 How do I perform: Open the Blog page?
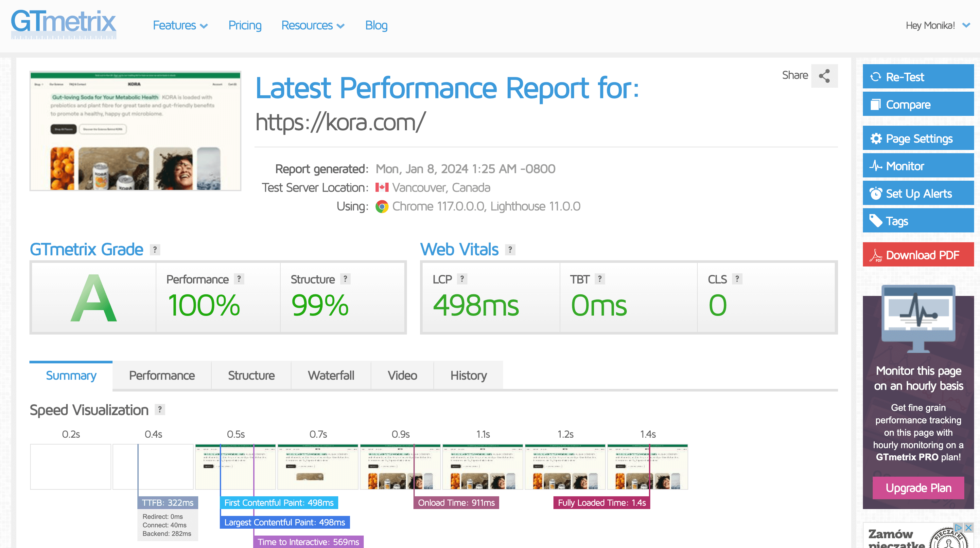click(376, 26)
